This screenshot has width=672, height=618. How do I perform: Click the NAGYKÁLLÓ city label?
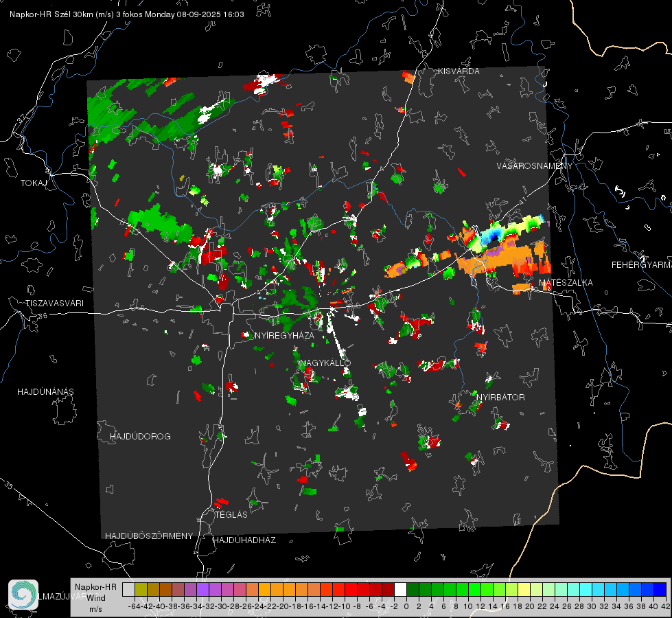325,363
